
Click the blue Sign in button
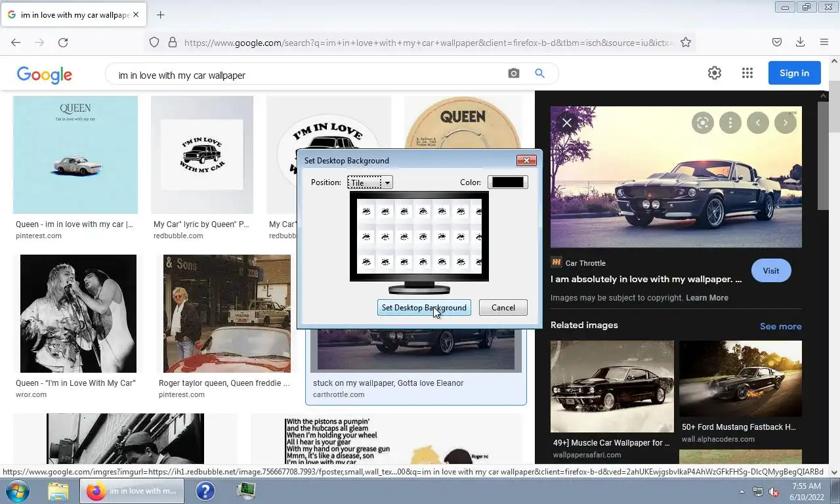point(794,73)
